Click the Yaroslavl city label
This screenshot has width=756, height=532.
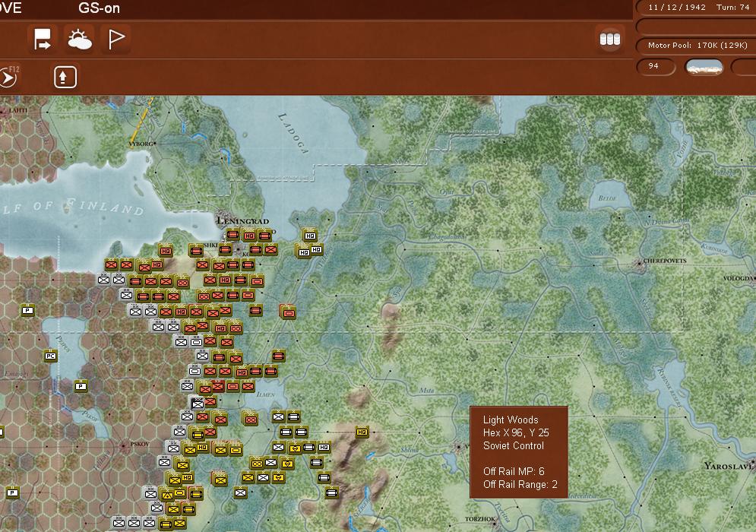[x=729, y=466]
